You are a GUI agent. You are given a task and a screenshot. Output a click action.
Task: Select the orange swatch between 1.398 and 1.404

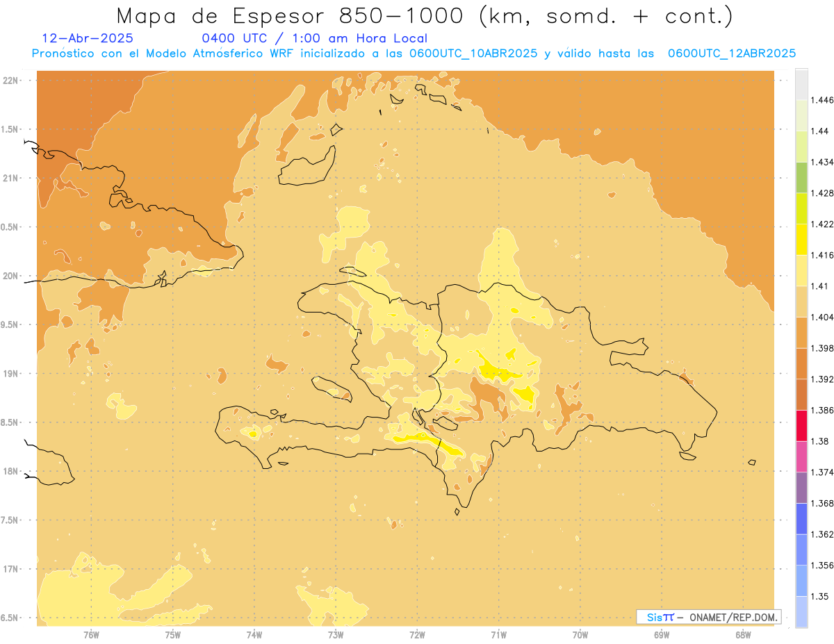(801, 332)
